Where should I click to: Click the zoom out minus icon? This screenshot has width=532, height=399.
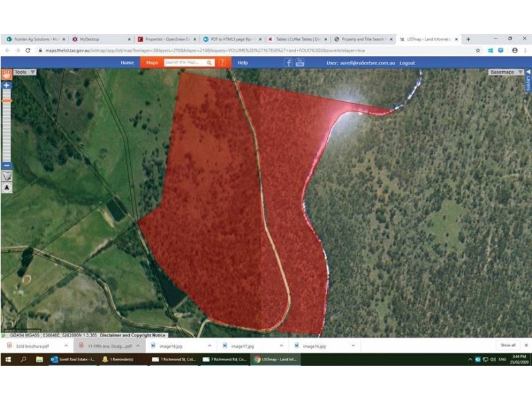click(6, 165)
